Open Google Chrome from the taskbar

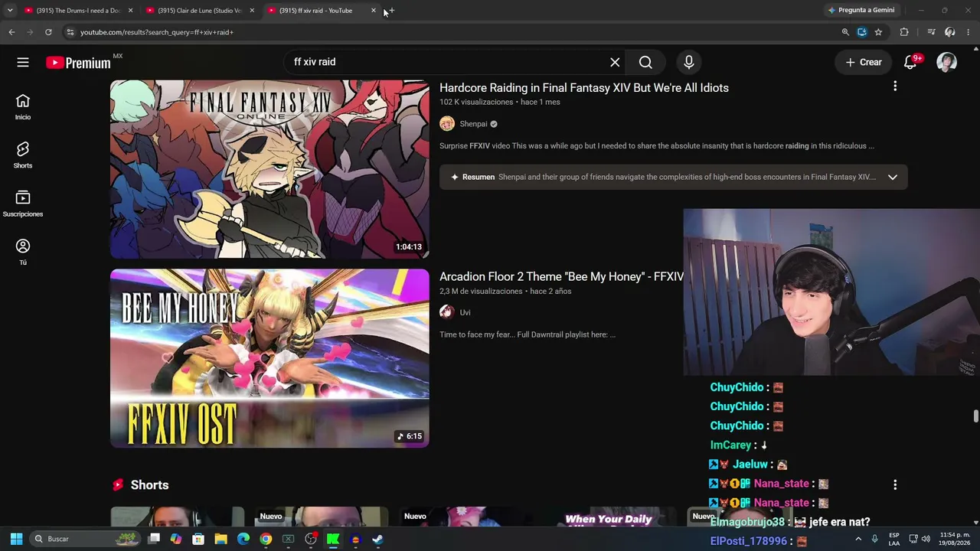[266, 539]
